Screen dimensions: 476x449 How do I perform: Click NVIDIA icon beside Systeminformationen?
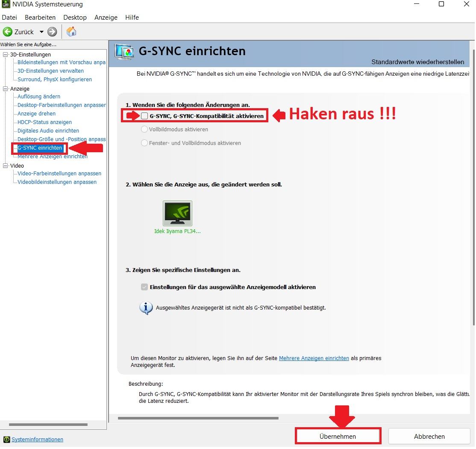(6, 440)
